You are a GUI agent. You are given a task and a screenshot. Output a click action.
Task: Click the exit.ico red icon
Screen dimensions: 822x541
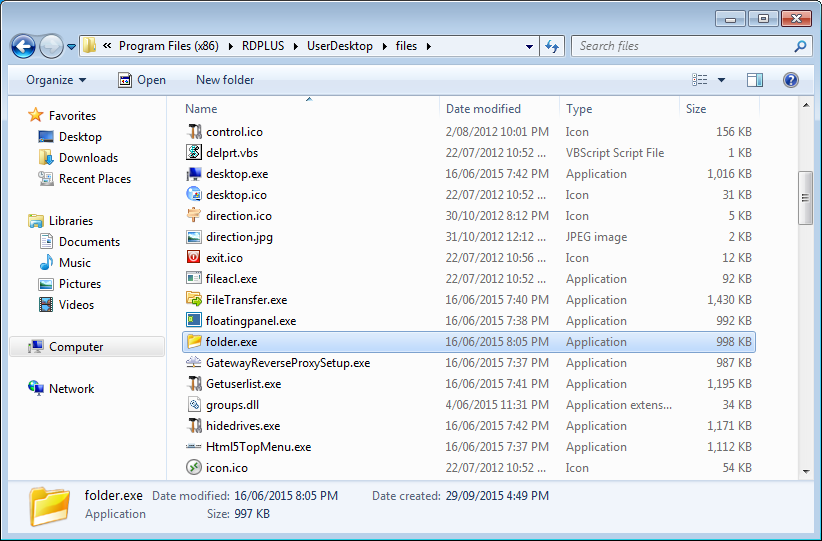(x=194, y=258)
